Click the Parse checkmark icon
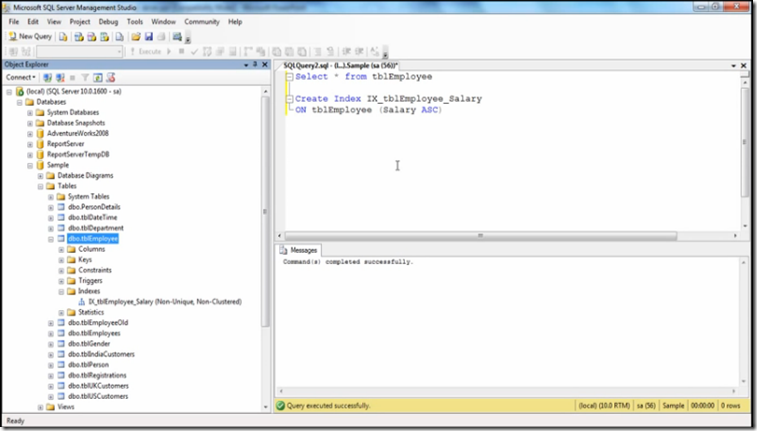The width and height of the screenshot is (757, 431). (x=194, y=51)
